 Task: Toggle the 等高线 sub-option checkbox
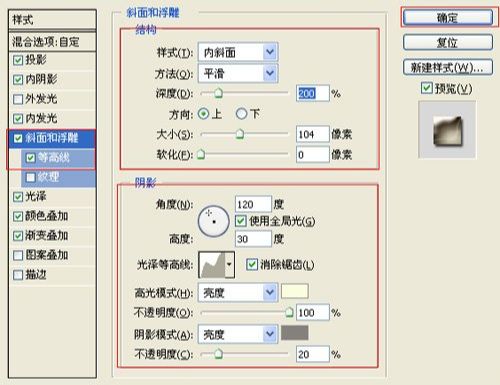pos(30,158)
